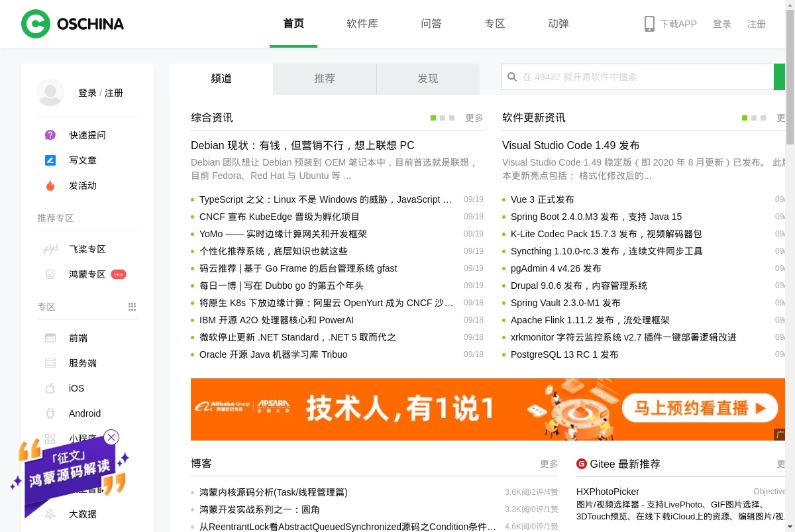Click 注册 in the sidebar profile
The width and height of the screenshot is (795, 532).
(114, 93)
